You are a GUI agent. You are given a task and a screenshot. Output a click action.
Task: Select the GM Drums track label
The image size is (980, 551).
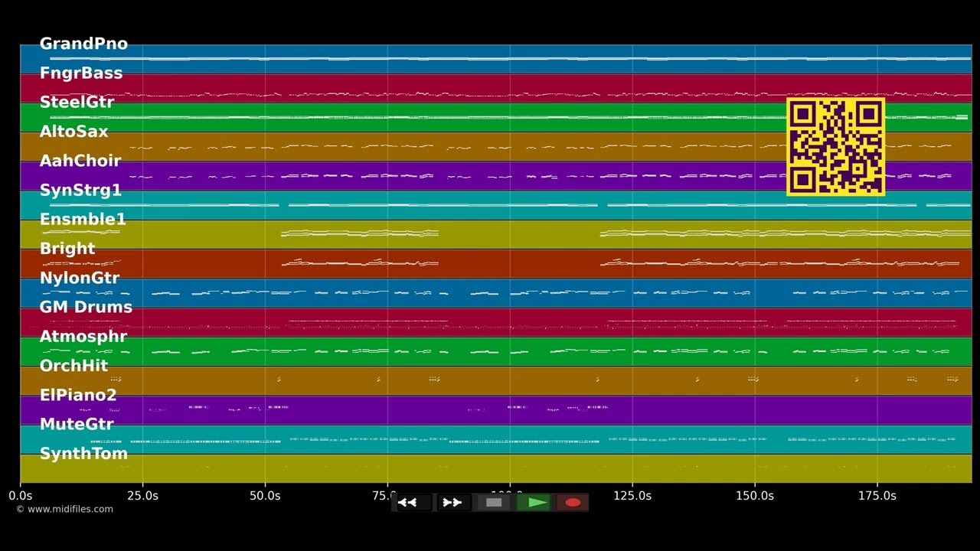click(x=86, y=307)
